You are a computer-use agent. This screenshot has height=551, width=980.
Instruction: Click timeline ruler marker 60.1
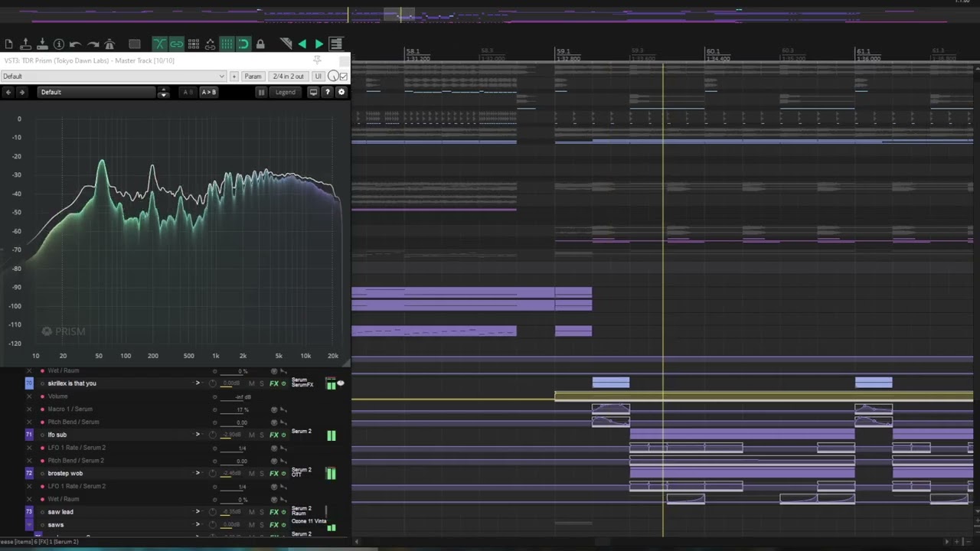coord(712,52)
